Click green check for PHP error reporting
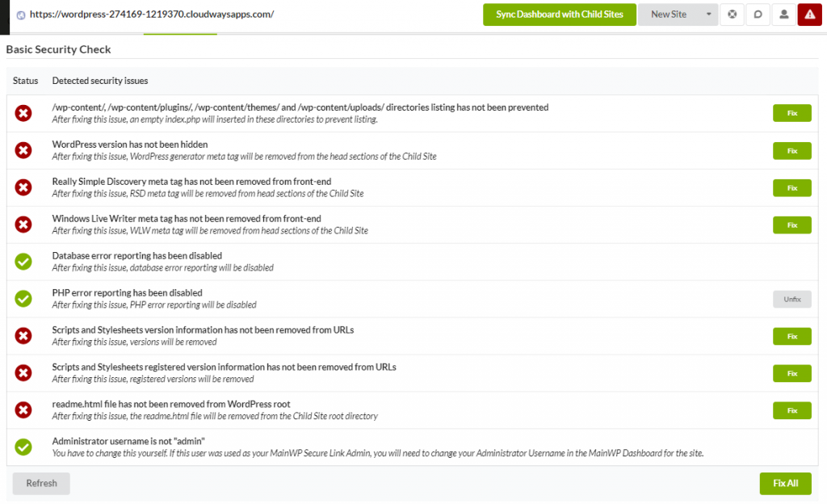 [23, 299]
